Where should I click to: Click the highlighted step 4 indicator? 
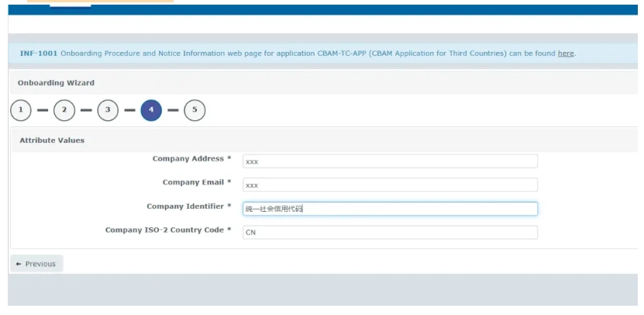(x=151, y=111)
